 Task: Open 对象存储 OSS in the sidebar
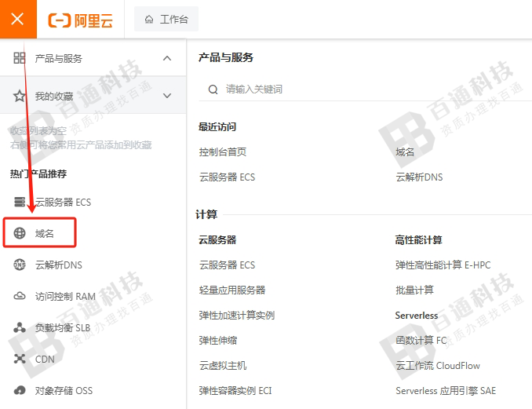pyautogui.click(x=64, y=391)
